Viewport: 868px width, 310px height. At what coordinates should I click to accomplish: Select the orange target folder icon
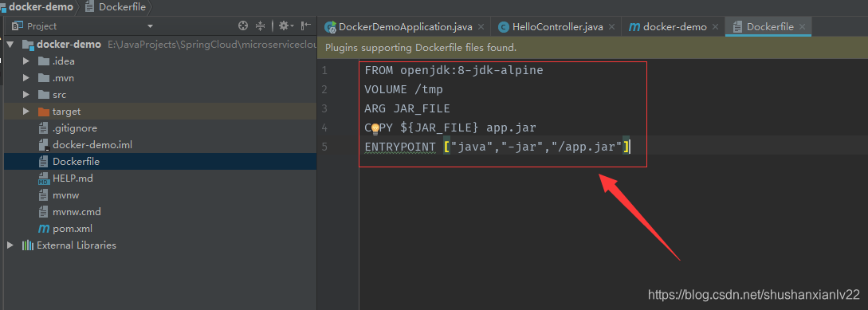click(x=44, y=112)
